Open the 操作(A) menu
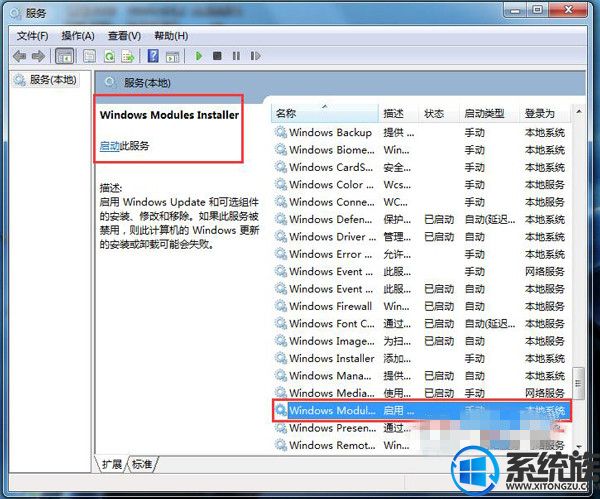Viewport: 600px width, 499px height. click(x=78, y=36)
